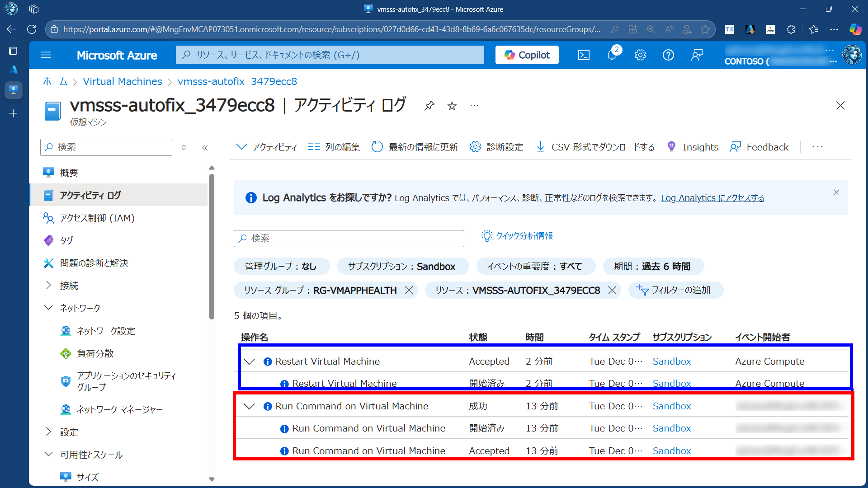The height and width of the screenshot is (488, 868).
Task: Collapse the Restart Virtual Machine group
Action: coord(249,361)
